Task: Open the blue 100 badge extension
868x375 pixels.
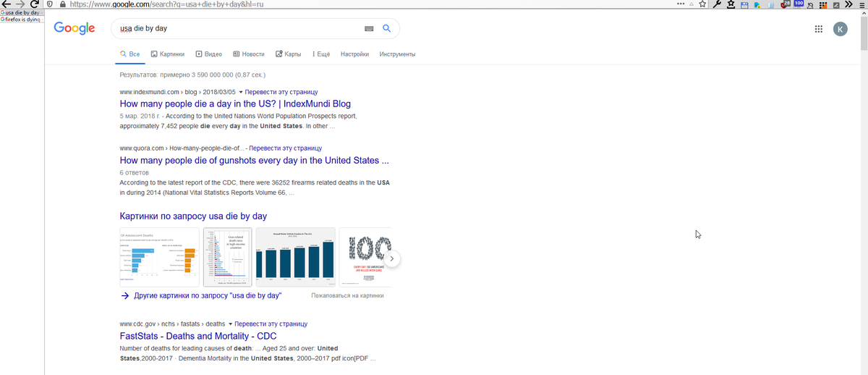Action: [x=799, y=4]
